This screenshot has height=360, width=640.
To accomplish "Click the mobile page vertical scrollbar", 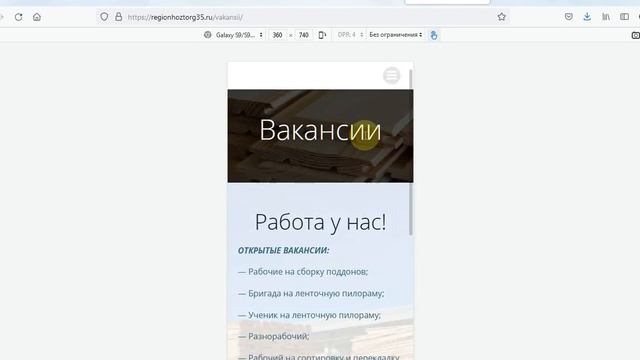I will 411,152.
